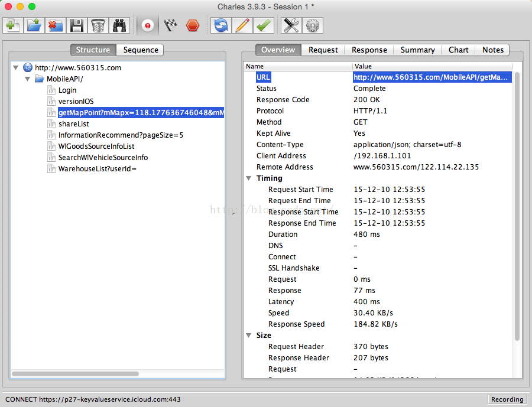Validate response with green checkmark icon
Image resolution: width=532 pixels, height=407 pixels.
point(264,25)
